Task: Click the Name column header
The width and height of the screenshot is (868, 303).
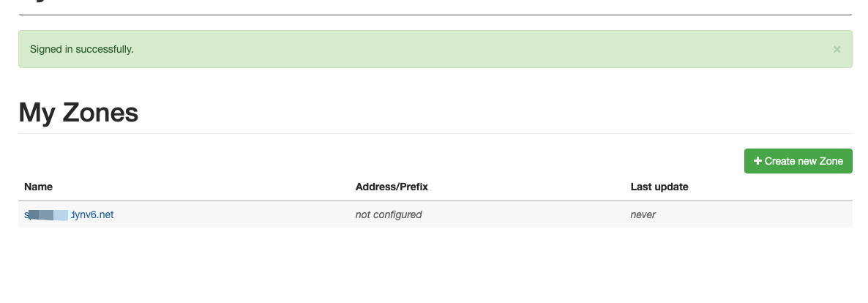Action: (38, 187)
